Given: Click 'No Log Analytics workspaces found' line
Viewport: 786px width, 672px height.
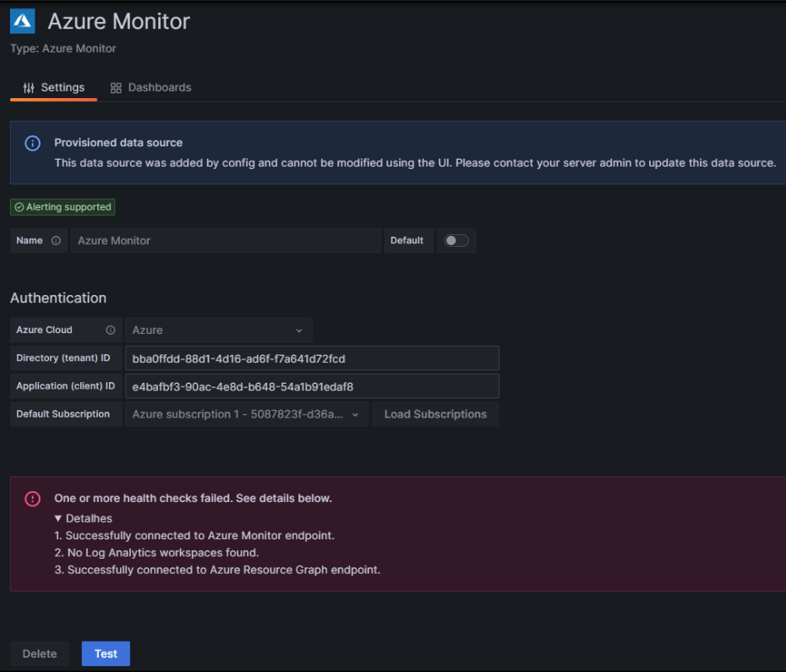Looking at the screenshot, I should (x=156, y=553).
